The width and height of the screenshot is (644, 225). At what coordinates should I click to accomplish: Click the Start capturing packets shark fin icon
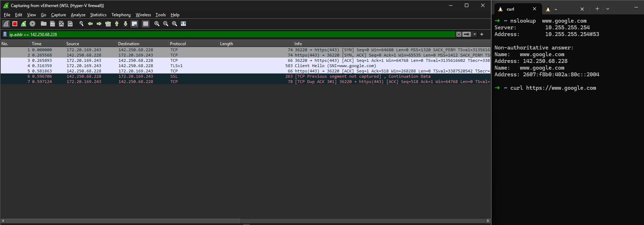6,24
